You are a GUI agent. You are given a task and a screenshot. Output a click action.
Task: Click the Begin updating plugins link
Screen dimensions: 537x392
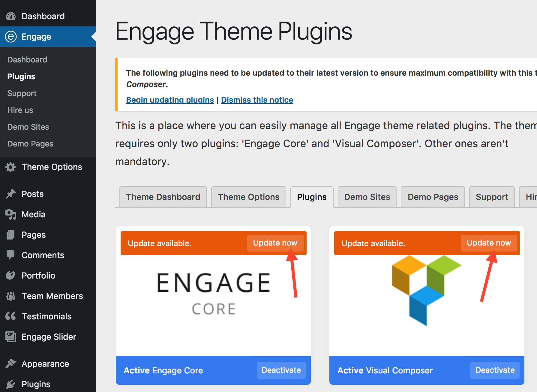[x=170, y=100]
